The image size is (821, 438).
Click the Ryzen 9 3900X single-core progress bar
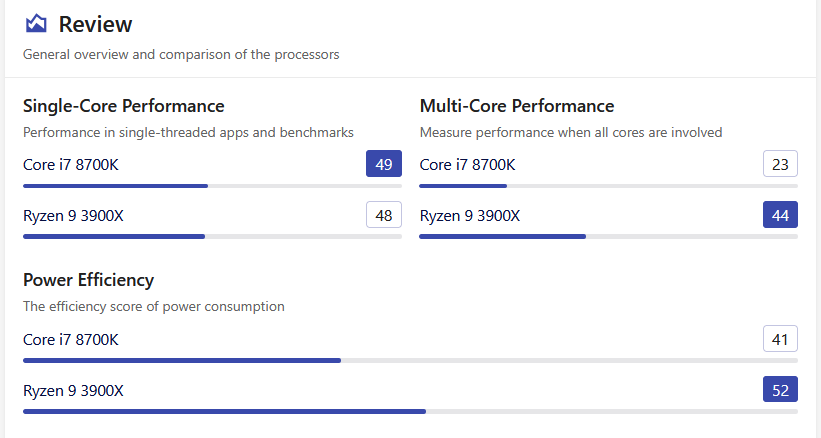pyautogui.click(x=212, y=237)
